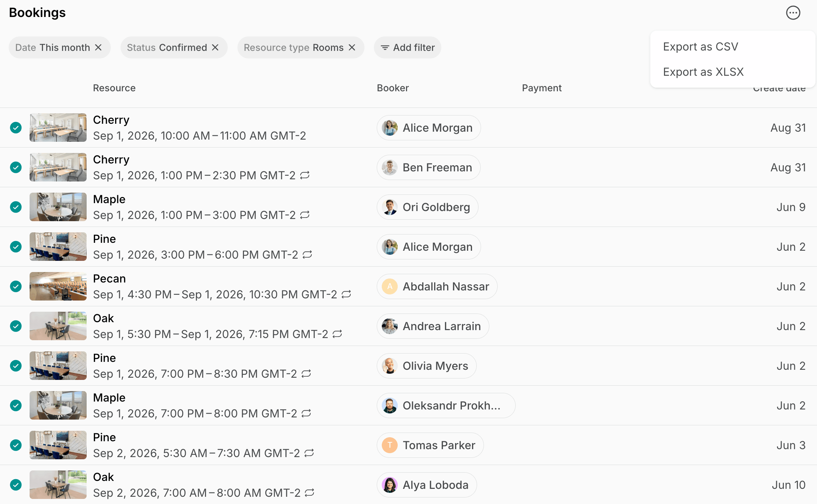Click recurring icon on Pine Sep 2 booking
Screen dimensions: 817x504
(x=309, y=453)
